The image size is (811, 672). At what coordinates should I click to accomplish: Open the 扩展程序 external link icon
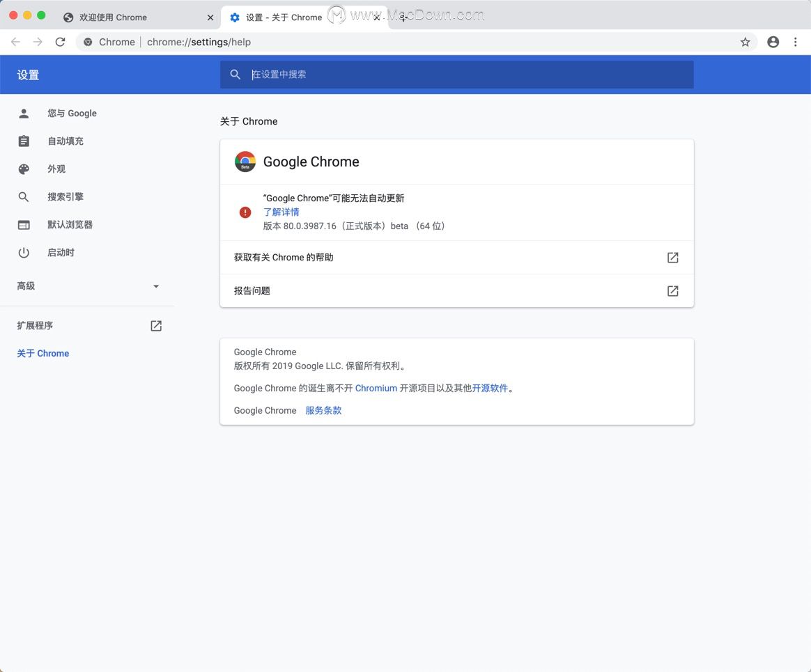click(156, 325)
